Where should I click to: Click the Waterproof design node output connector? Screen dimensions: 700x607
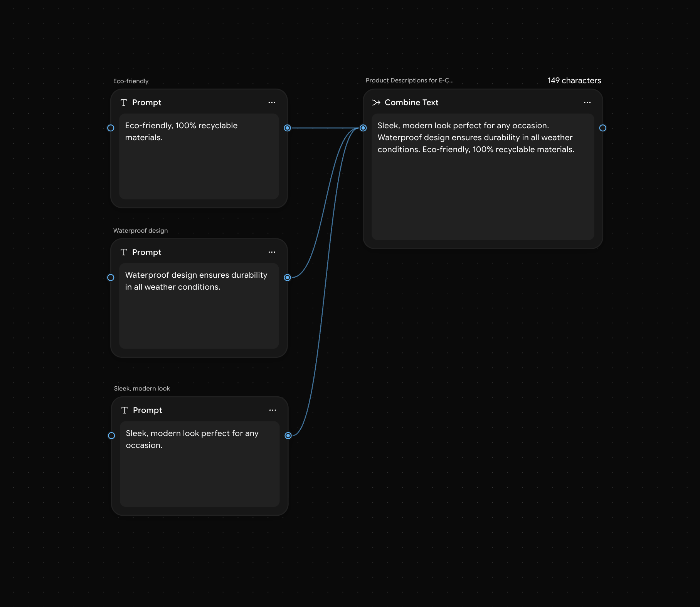(x=287, y=277)
